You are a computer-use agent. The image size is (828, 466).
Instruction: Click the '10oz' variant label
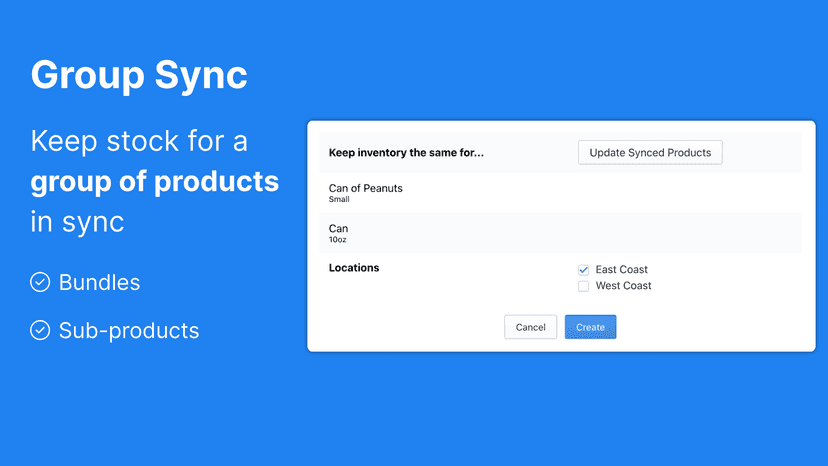tap(337, 240)
